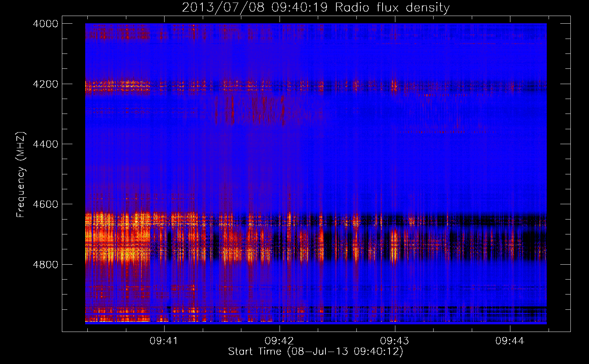This screenshot has height=364, width=589.
Task: Click the '09:42' time axis label
Action: click(279, 341)
